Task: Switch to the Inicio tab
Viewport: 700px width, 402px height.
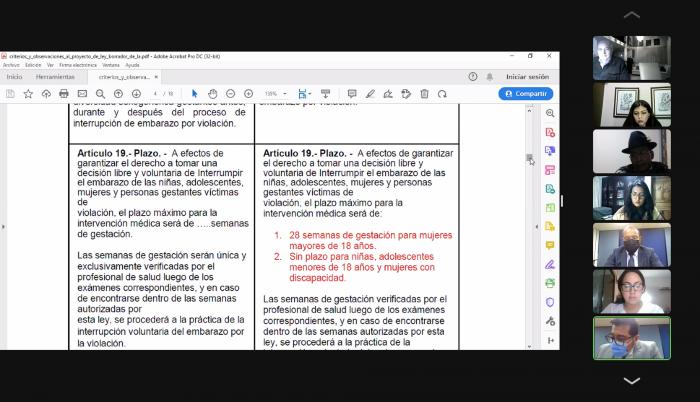Action: [x=14, y=77]
